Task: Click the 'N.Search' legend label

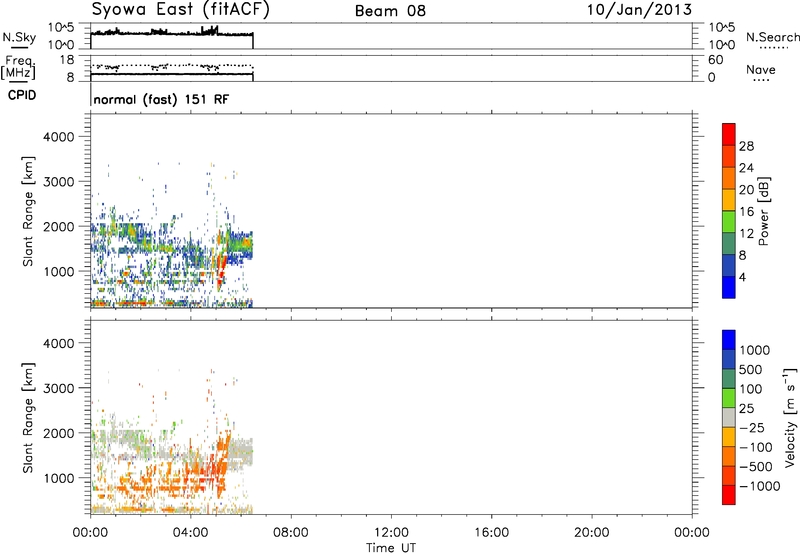Action: coord(773,37)
